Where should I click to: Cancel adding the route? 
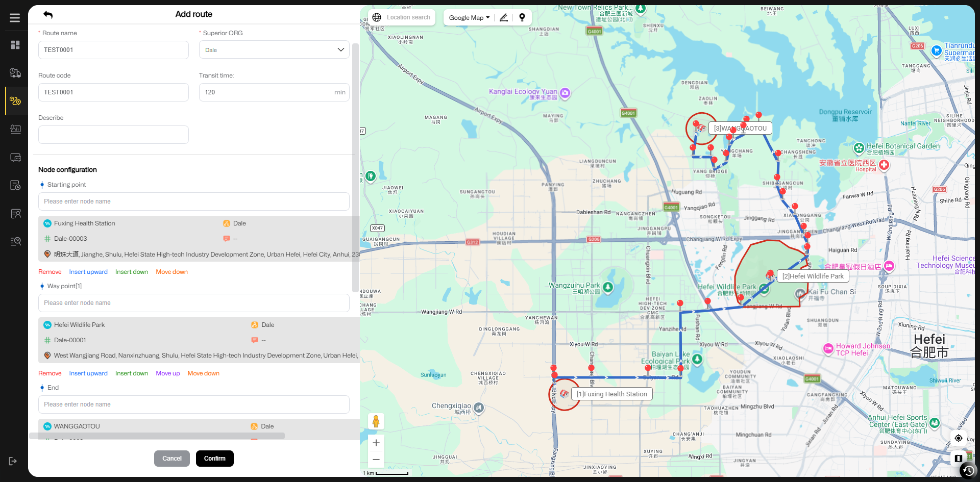tap(171, 459)
